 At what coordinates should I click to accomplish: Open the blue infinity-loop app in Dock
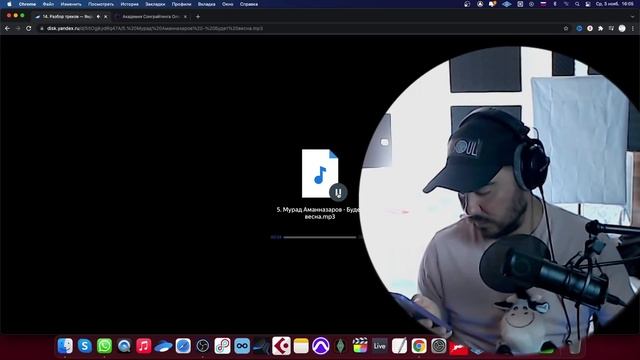242,346
